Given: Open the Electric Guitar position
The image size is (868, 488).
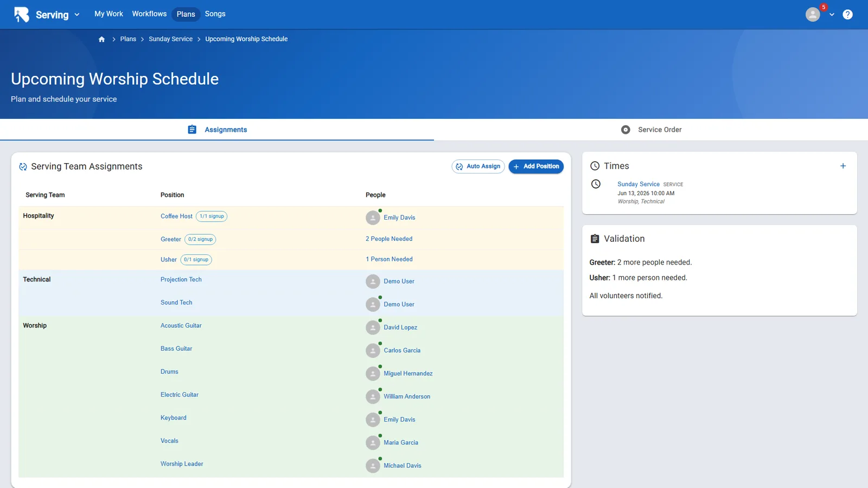Looking at the screenshot, I should [x=180, y=395].
